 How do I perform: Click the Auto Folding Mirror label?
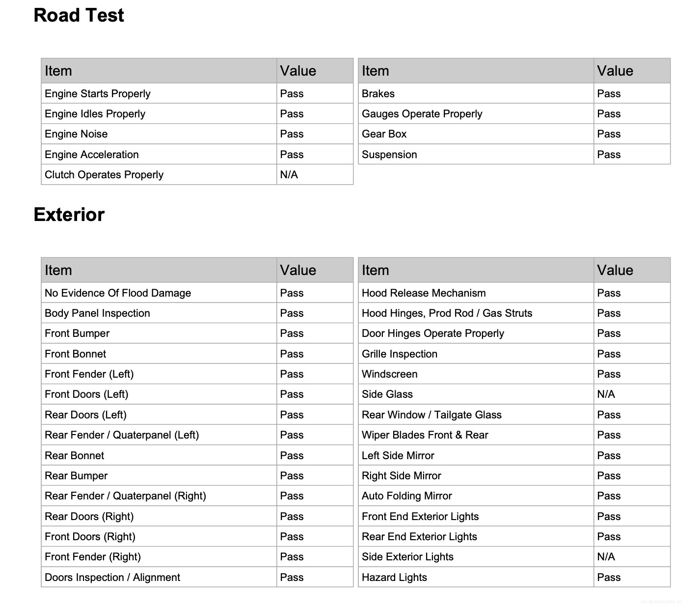406,496
